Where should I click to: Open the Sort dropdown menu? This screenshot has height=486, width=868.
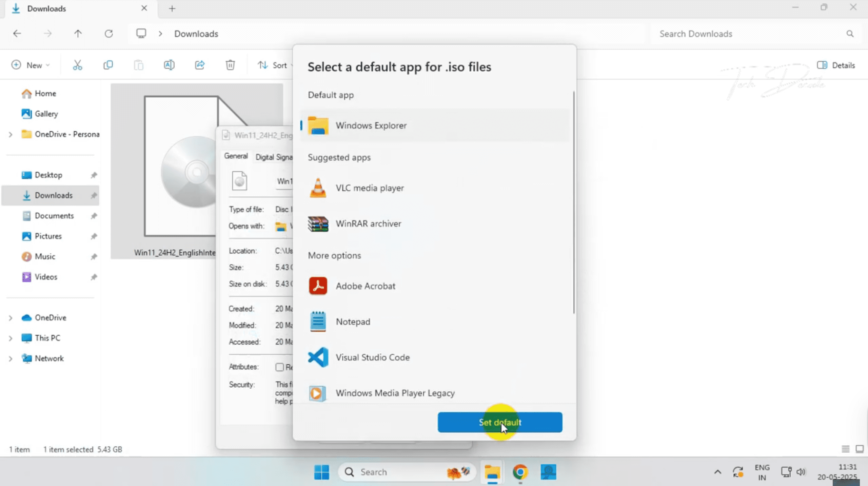pyautogui.click(x=275, y=65)
